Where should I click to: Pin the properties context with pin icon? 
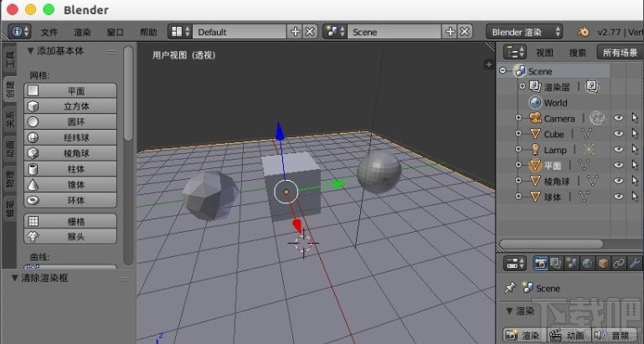tap(511, 288)
